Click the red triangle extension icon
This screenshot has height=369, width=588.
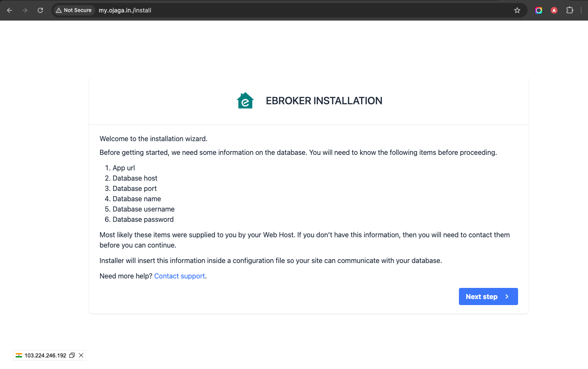pos(554,10)
